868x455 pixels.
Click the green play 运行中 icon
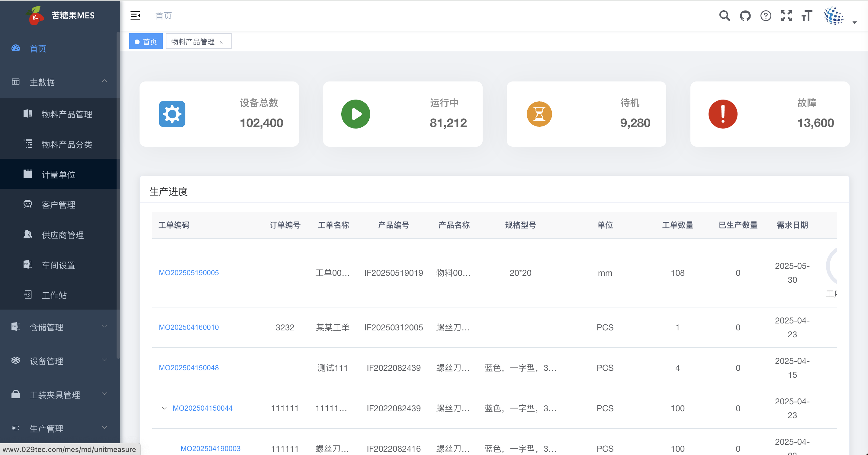[355, 114]
